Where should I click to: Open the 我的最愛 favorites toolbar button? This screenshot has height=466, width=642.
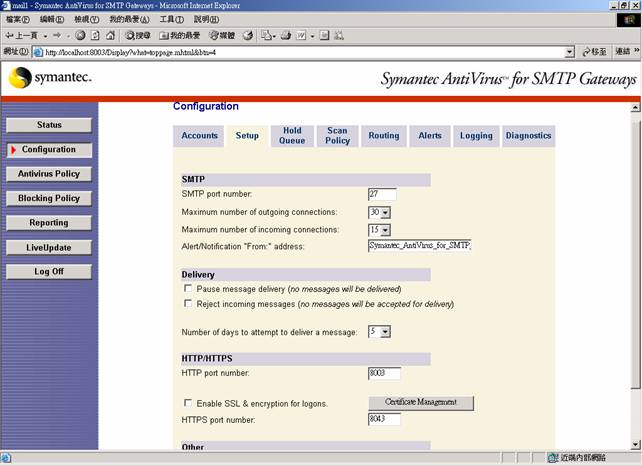(x=179, y=36)
